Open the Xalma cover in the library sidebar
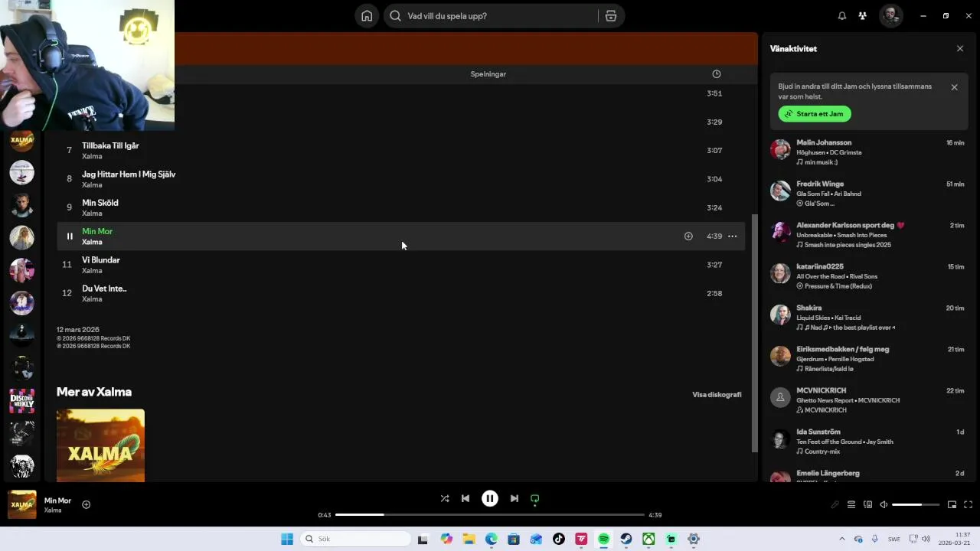This screenshot has width=980, height=551. 22,140
